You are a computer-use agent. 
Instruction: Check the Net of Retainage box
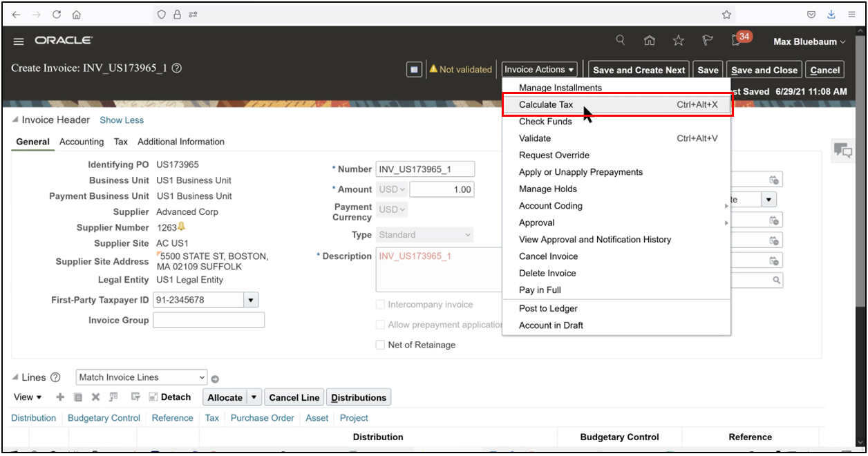click(380, 344)
